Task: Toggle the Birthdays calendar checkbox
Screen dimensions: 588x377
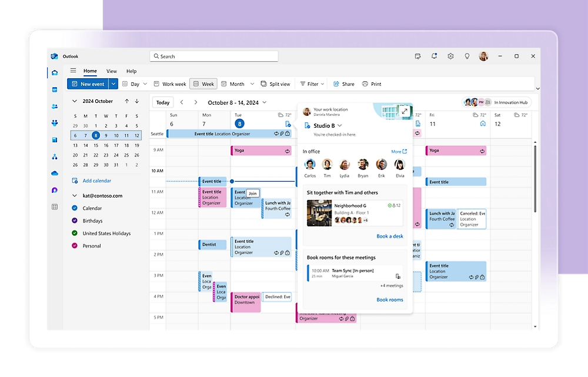Action: 75,221
